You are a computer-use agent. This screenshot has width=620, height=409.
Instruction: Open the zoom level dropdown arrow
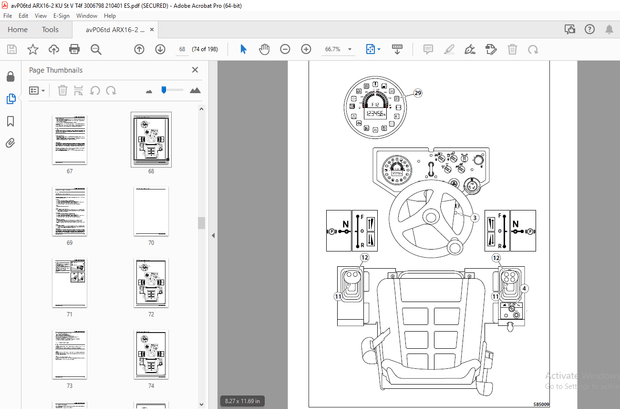point(350,49)
